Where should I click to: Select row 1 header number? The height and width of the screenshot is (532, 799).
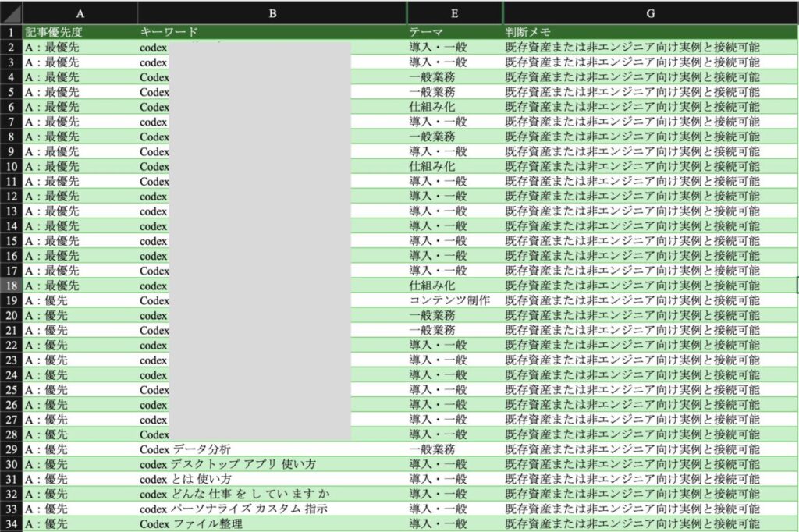[11, 33]
